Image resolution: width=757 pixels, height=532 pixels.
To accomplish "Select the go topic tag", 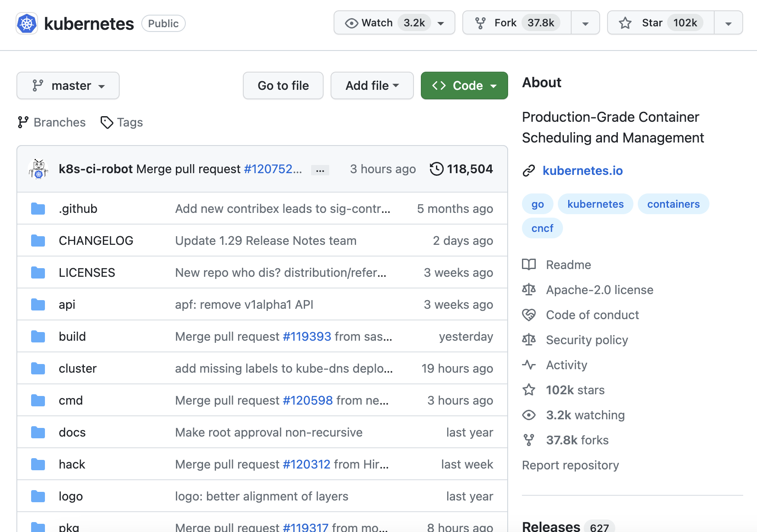I will click(538, 204).
